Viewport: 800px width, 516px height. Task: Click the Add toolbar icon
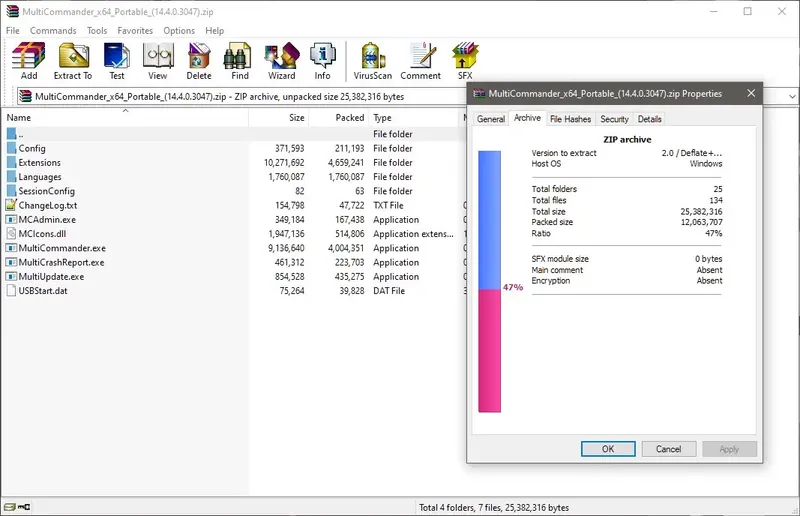pos(29,61)
